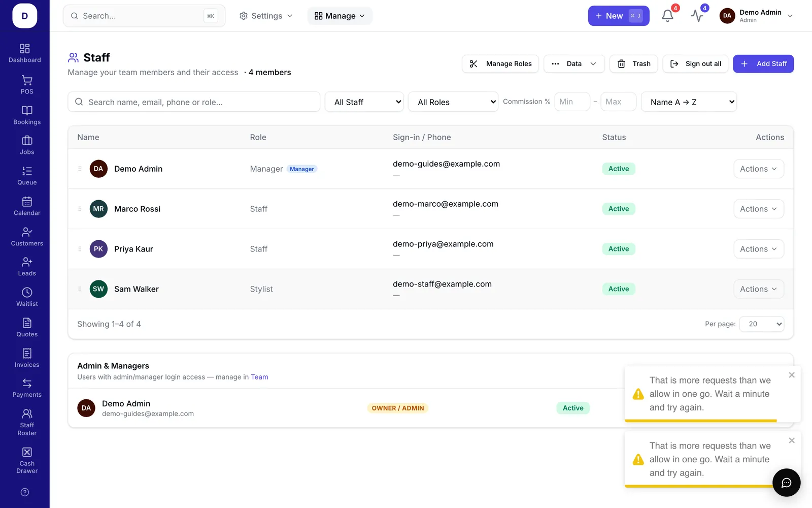The image size is (812, 508).
Task: Open Leads from sidebar
Action: coord(27,267)
